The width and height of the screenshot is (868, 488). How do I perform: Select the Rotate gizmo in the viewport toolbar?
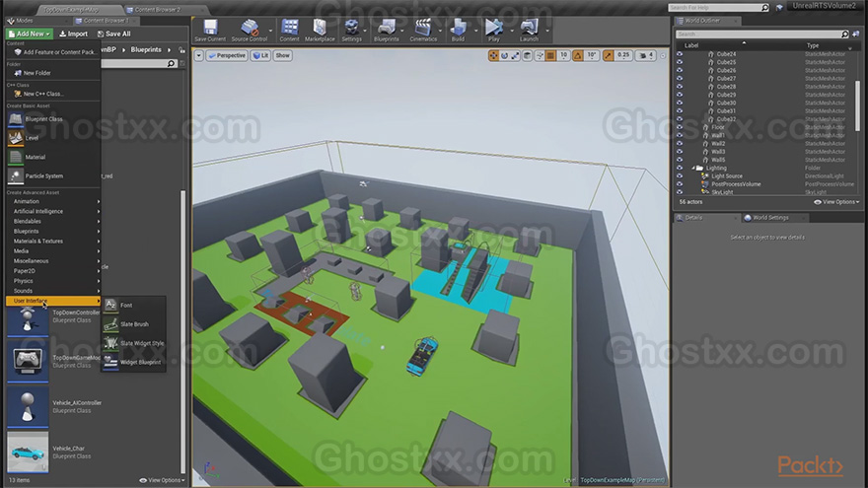[x=504, y=55]
